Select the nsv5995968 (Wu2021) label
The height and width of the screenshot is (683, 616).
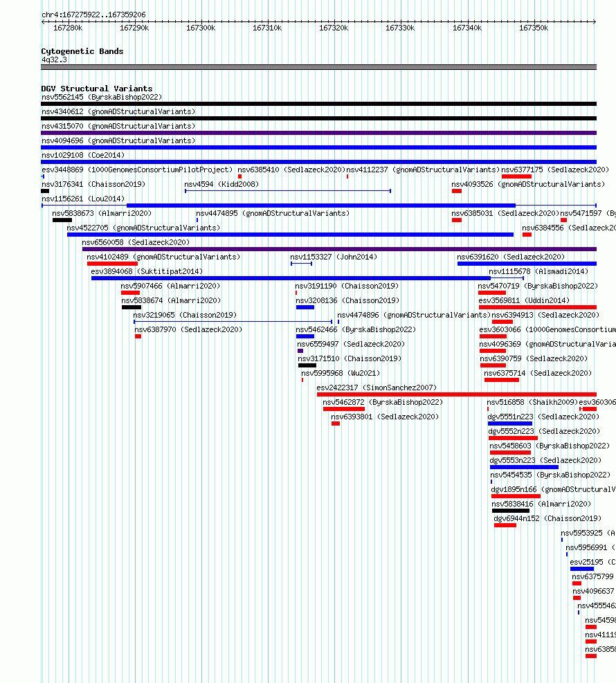[x=341, y=373]
